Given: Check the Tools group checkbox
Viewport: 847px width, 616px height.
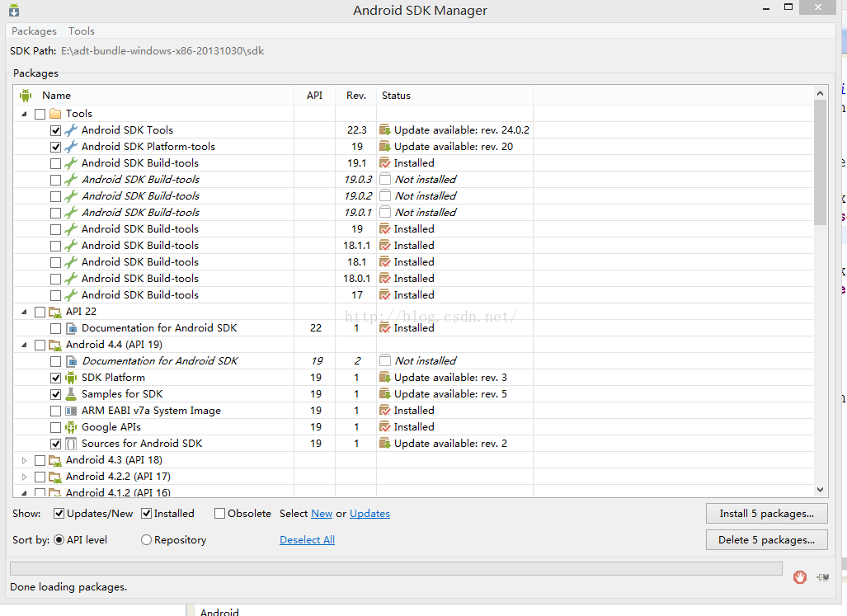Looking at the screenshot, I should pos(40,115).
